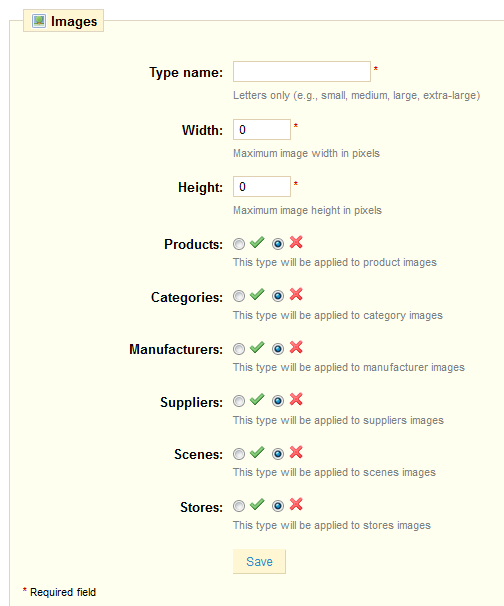The width and height of the screenshot is (504, 606).
Task: Click the green checkmark icon for Suppliers
Action: pos(257,400)
